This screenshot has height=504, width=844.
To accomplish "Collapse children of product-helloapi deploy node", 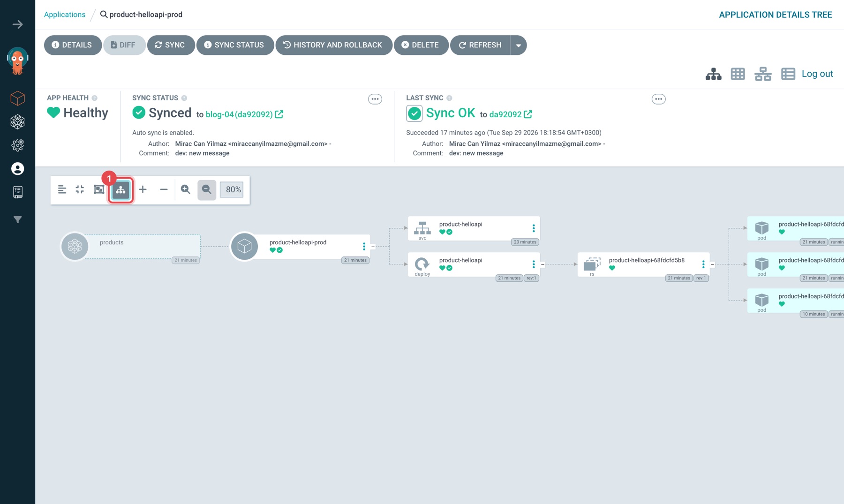I will 543,264.
